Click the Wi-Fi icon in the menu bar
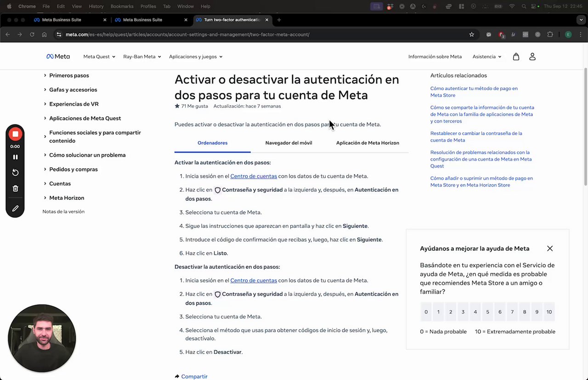588x380 pixels. (512, 6)
